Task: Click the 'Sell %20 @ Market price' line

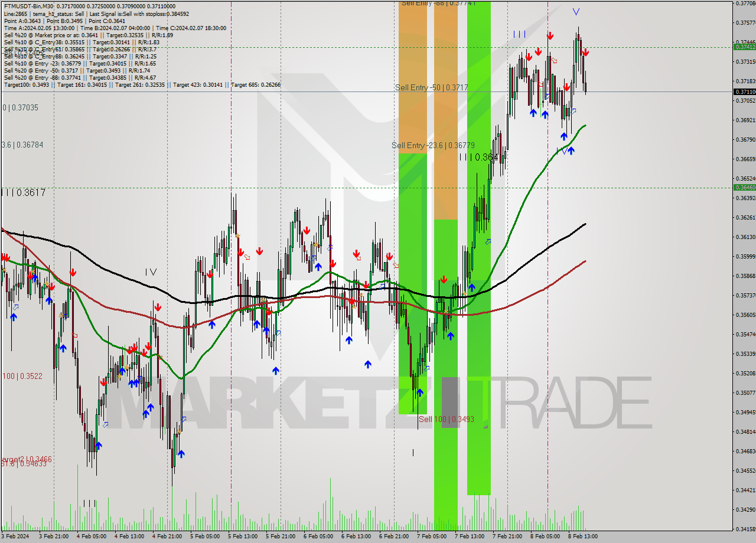Action: (x=89, y=35)
